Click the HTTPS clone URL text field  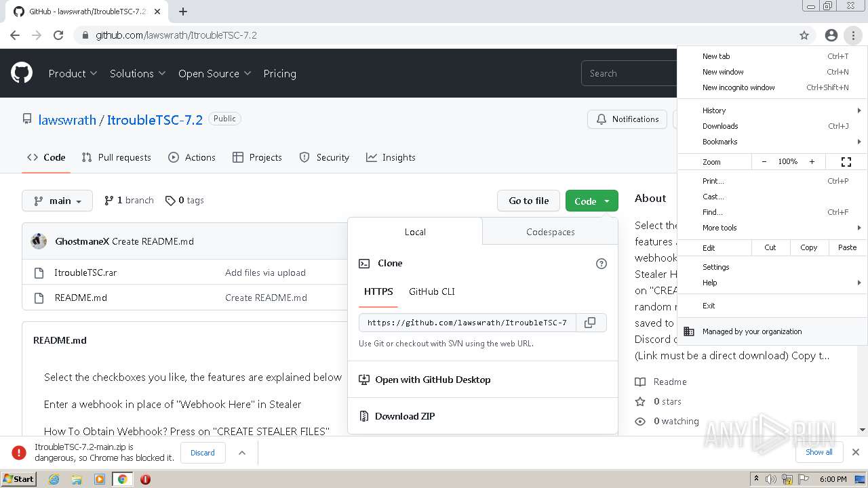point(467,323)
